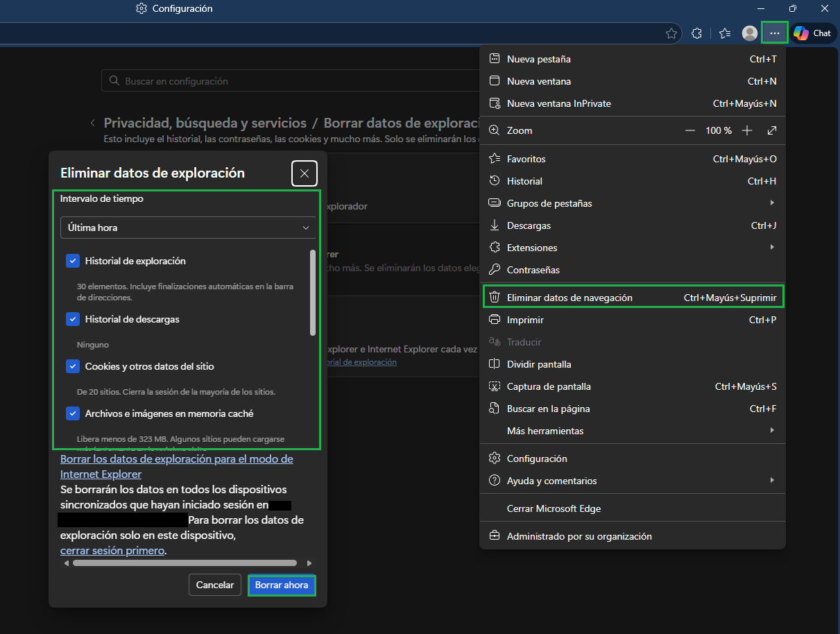The height and width of the screenshot is (634, 840).
Task: Open the Favorites toolbar icon with star lines
Action: click(x=725, y=33)
